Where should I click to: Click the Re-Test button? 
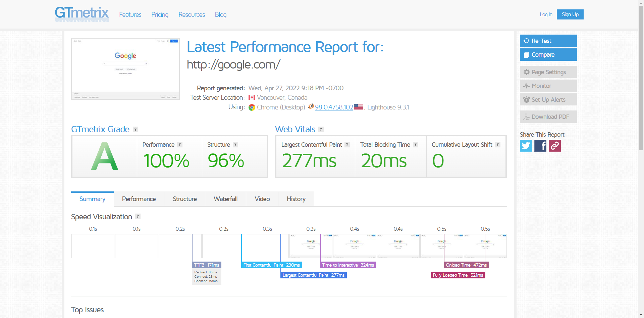[548, 41]
